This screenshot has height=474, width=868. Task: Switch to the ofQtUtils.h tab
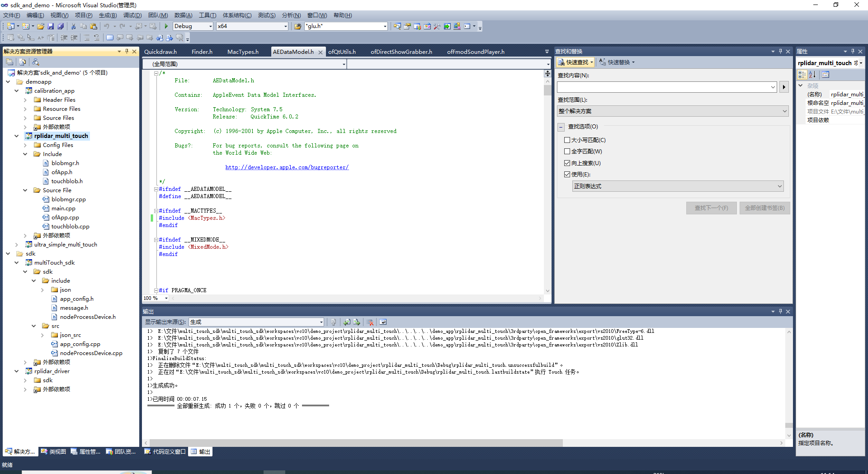tap(342, 52)
